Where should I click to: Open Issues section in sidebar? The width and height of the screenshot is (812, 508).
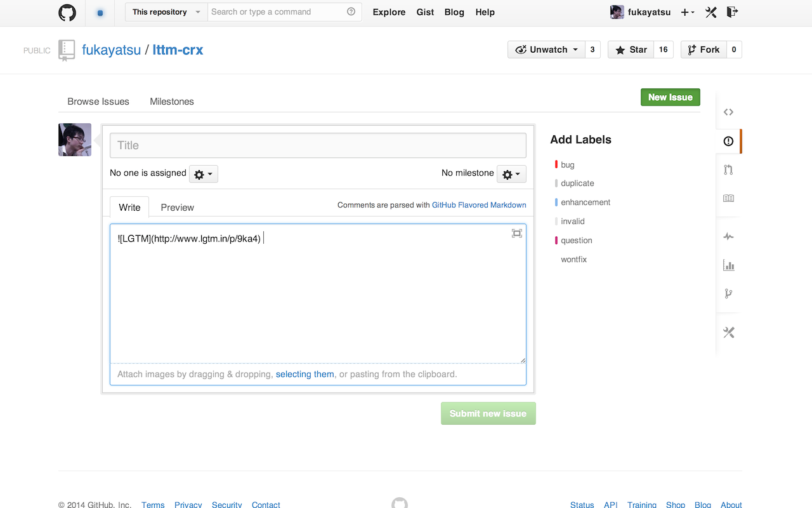728,141
